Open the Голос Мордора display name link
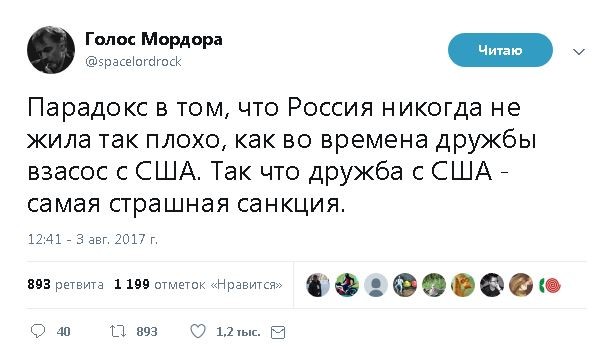The width and height of the screenshot is (612, 364). click(154, 39)
